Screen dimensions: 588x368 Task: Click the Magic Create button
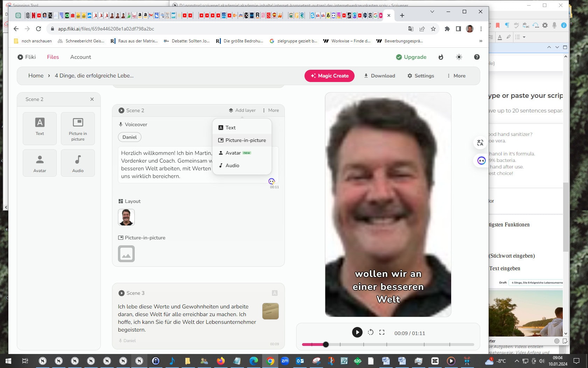click(x=329, y=76)
